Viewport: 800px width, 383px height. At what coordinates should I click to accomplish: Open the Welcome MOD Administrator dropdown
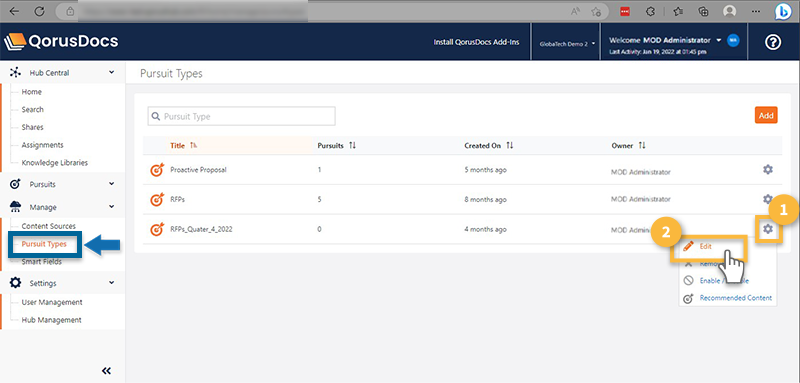point(665,40)
